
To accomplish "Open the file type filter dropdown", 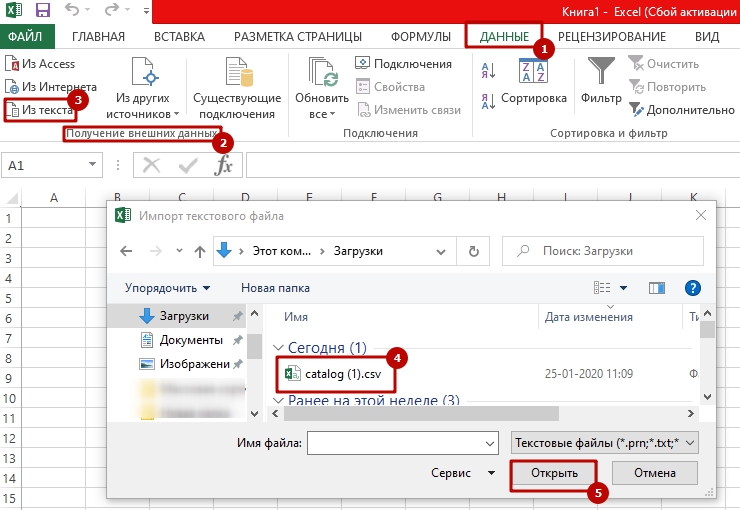I will coord(604,441).
